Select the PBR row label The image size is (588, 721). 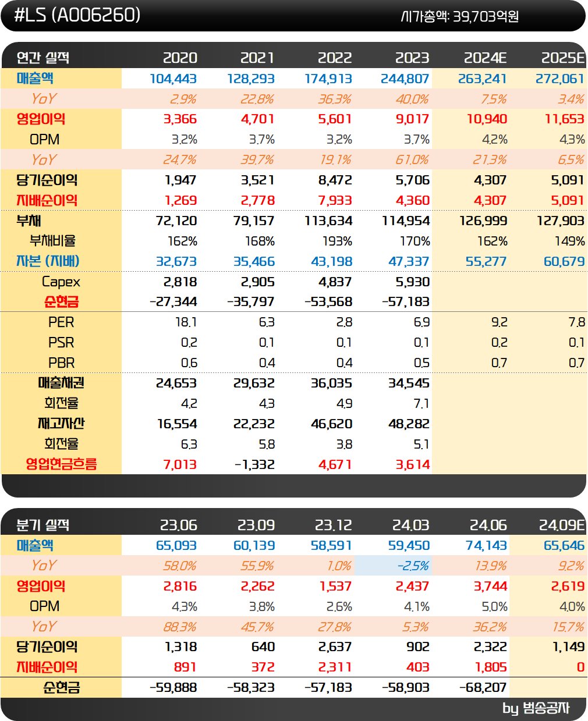(61, 363)
